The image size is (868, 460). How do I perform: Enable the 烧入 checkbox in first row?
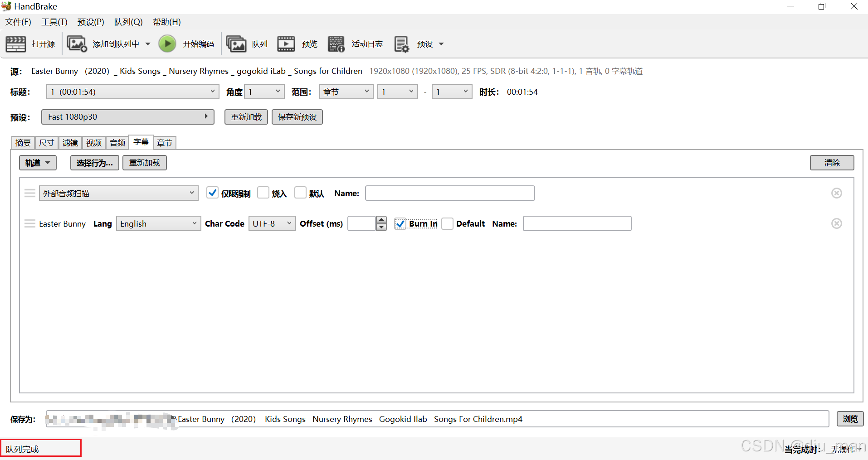point(263,193)
